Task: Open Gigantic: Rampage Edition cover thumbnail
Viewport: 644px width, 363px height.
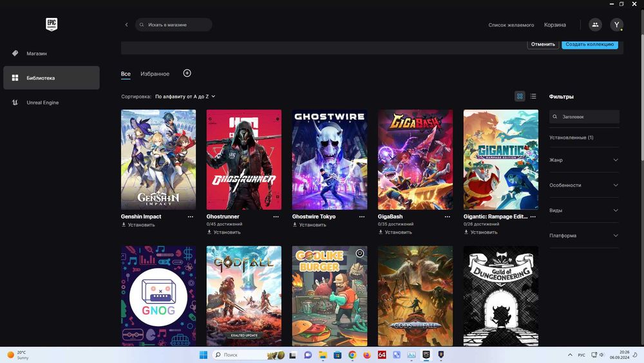Action: pyautogui.click(x=500, y=159)
